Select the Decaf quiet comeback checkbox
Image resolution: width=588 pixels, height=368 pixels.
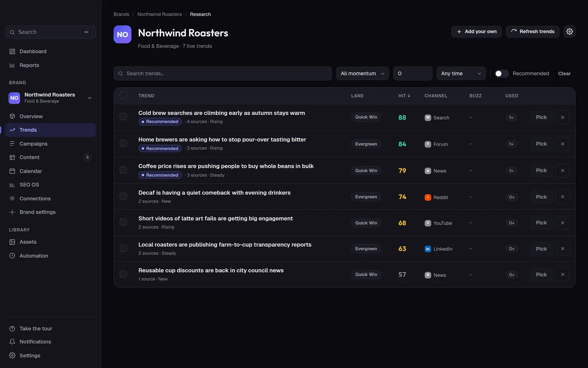123,196
